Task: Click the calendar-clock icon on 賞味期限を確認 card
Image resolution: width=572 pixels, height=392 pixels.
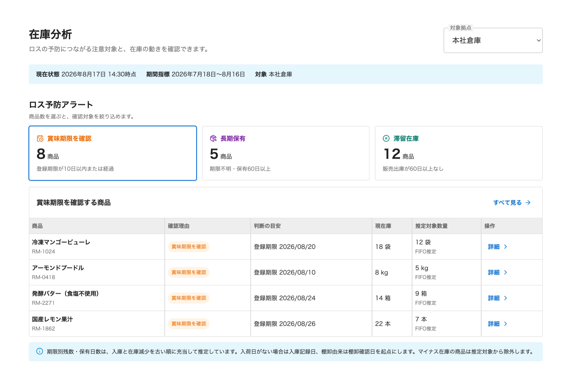Action: tap(40, 138)
